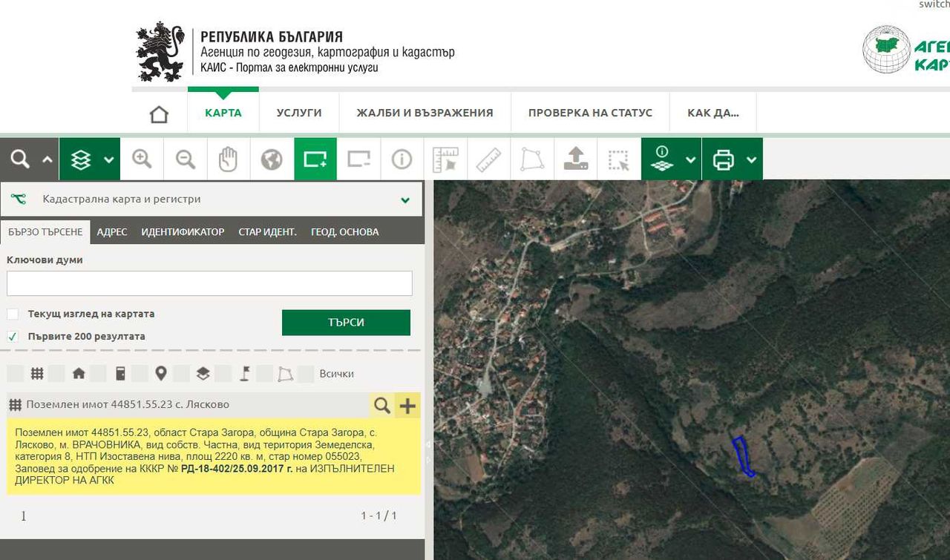Go to home page via house icon
Screen dimensions: 950x560
[159, 113]
